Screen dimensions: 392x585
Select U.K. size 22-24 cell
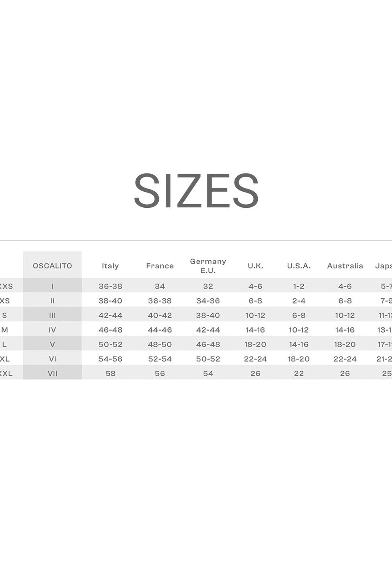pos(255,359)
